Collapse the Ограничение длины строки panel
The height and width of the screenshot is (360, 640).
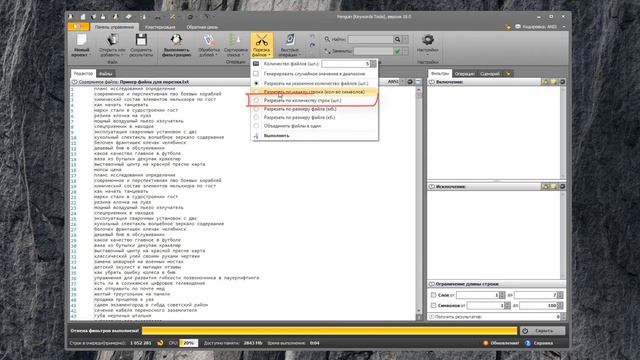[431, 284]
